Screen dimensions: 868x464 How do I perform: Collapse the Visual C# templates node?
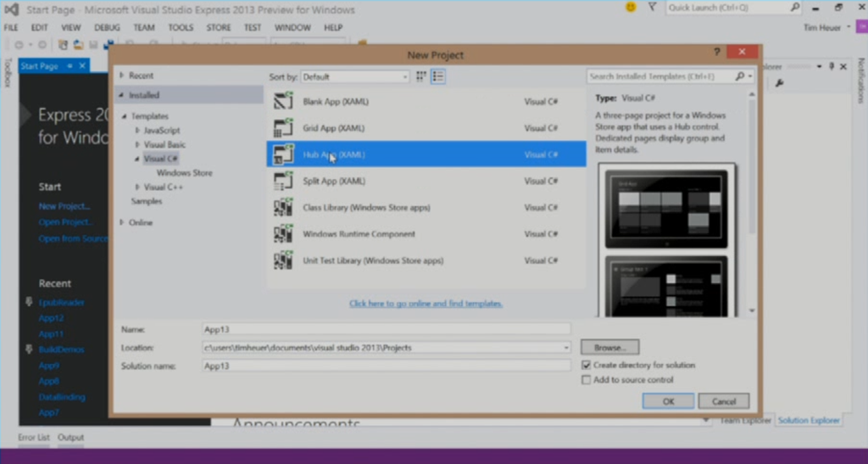point(137,159)
